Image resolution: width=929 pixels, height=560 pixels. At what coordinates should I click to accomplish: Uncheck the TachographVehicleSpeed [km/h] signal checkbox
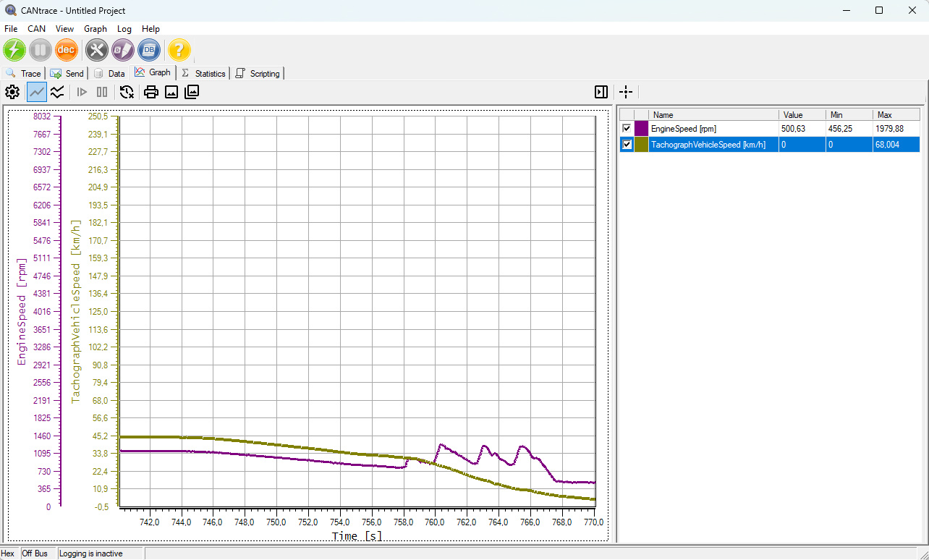coord(627,145)
